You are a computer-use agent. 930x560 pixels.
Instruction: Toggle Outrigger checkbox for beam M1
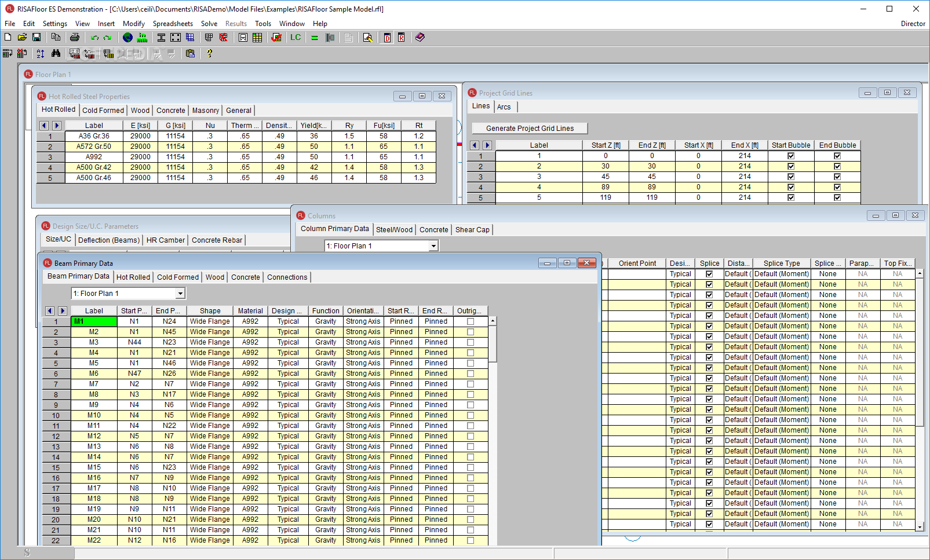[471, 321]
